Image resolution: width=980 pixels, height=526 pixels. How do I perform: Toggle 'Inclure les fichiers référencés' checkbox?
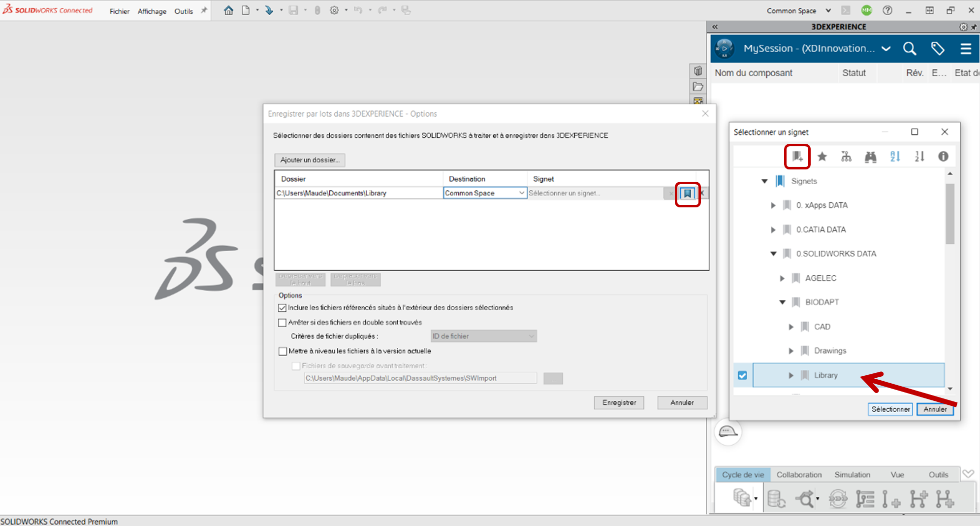282,308
